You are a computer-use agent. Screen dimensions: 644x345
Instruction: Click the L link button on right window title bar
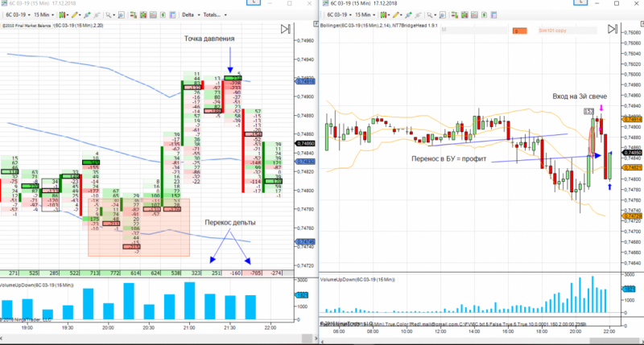tap(580, 2)
